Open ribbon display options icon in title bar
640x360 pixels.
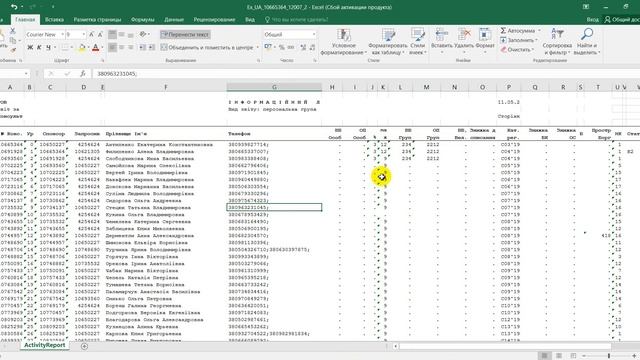tap(586, 7)
